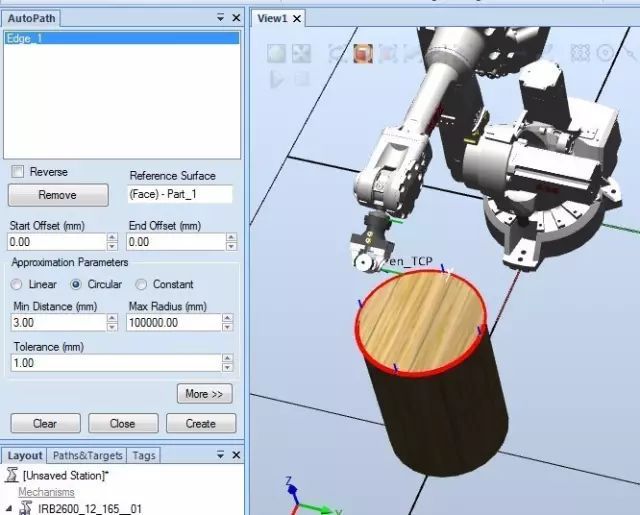The width and height of the screenshot is (640, 515).
Task: Increase End Offset with up spinner
Action: 231,238
